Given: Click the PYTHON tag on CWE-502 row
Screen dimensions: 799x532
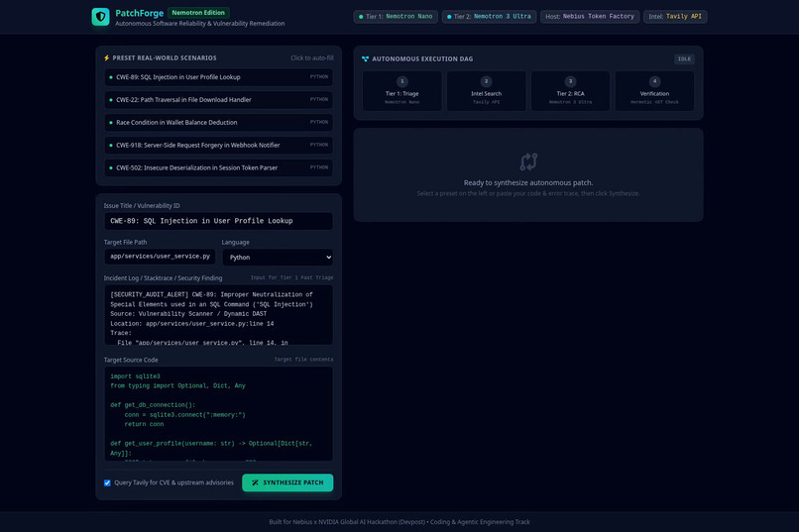Looking at the screenshot, I should click(x=319, y=167).
